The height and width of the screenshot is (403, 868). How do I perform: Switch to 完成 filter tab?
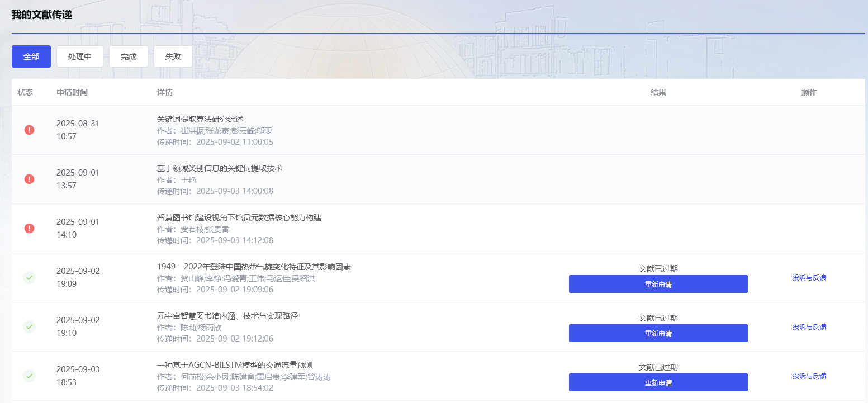(128, 56)
